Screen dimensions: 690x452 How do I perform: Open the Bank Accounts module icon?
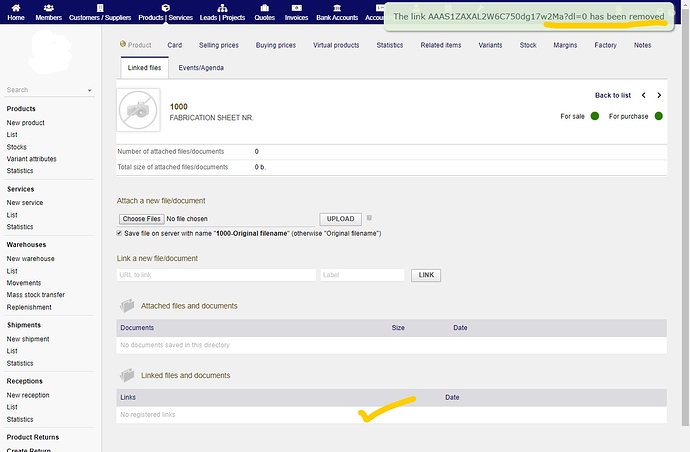coord(338,6)
